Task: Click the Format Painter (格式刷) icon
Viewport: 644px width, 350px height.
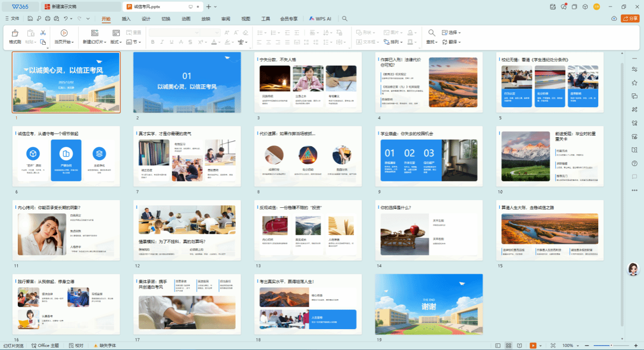Action: [15, 33]
